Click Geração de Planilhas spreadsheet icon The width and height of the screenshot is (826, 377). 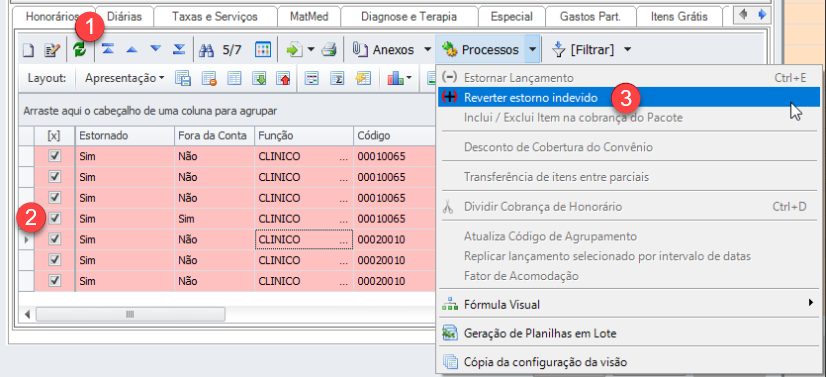(x=450, y=333)
